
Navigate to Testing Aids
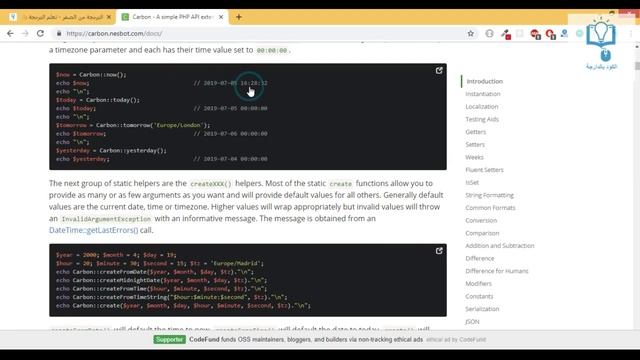(x=482, y=119)
